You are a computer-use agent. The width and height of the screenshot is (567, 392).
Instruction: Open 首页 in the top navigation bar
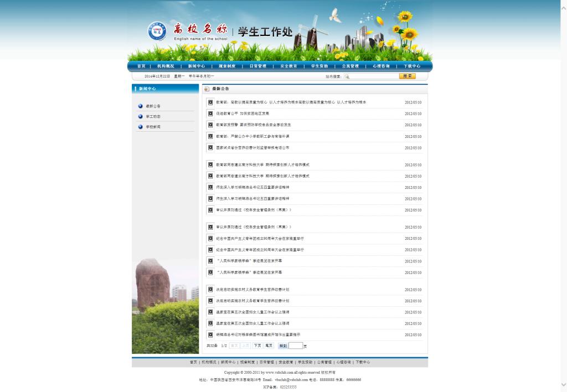(141, 66)
